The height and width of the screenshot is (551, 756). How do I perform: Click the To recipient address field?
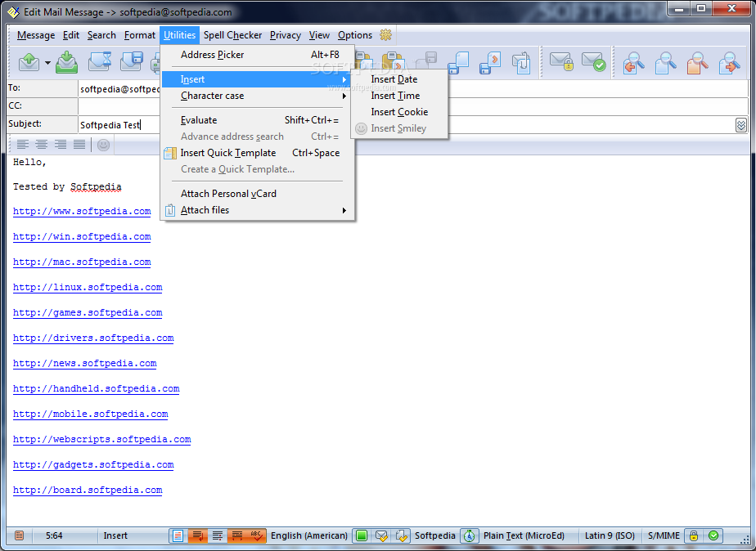coord(412,88)
